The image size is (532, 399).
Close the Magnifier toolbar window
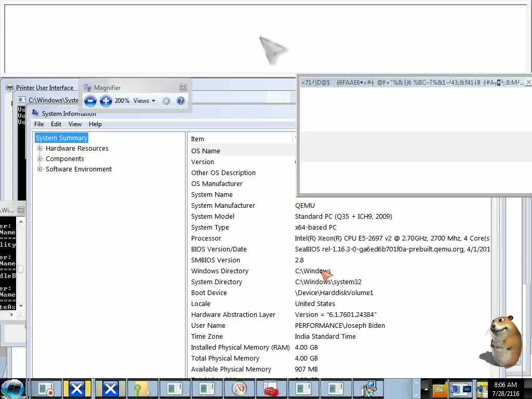183,87
